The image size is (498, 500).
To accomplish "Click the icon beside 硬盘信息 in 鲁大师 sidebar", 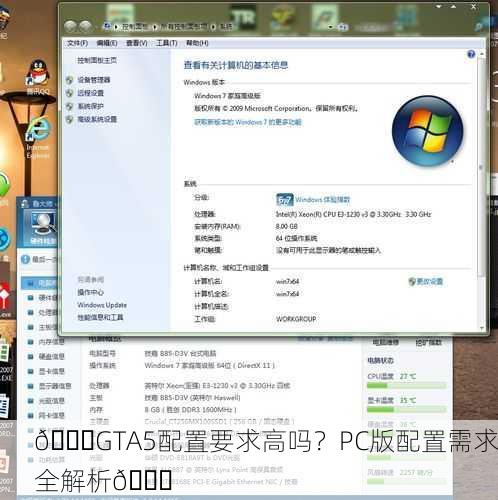I will (30, 357).
